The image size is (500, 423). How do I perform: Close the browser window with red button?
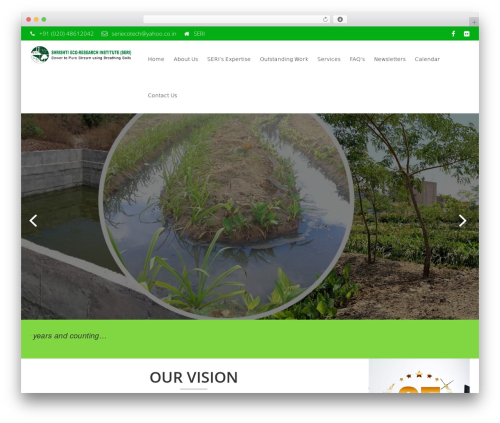[29, 19]
